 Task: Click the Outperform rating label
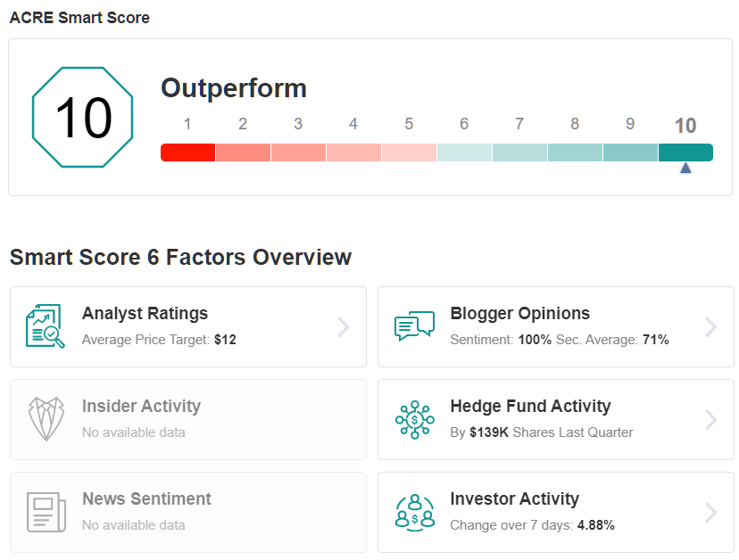coord(234,88)
